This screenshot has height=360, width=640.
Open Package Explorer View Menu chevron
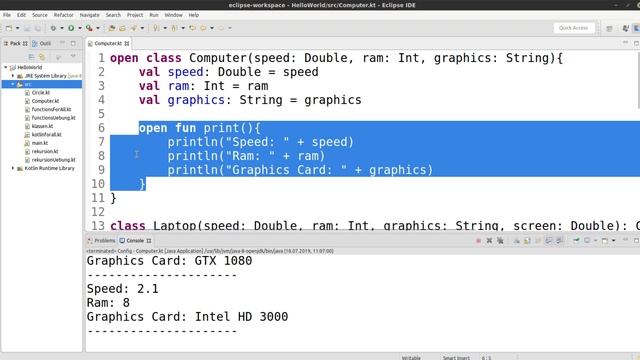pyautogui.click(x=73, y=57)
